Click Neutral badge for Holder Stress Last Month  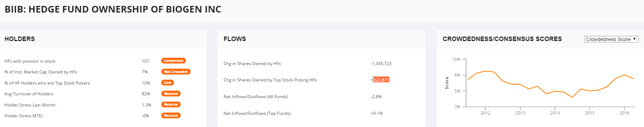pyautogui.click(x=171, y=104)
